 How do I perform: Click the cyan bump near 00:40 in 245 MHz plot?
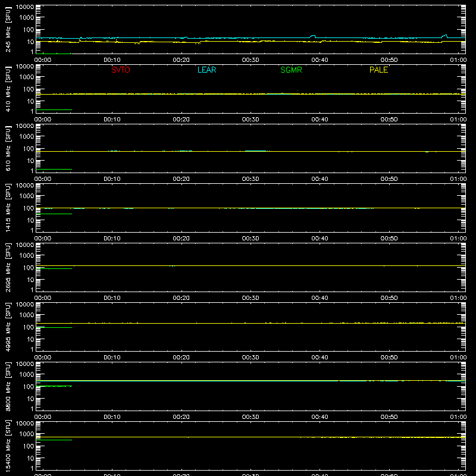pyautogui.click(x=313, y=36)
